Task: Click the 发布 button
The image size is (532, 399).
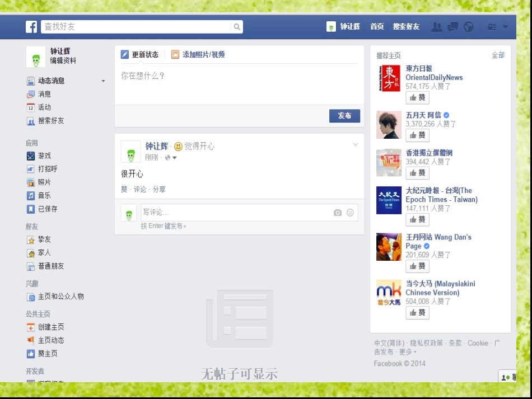Action: click(x=344, y=116)
